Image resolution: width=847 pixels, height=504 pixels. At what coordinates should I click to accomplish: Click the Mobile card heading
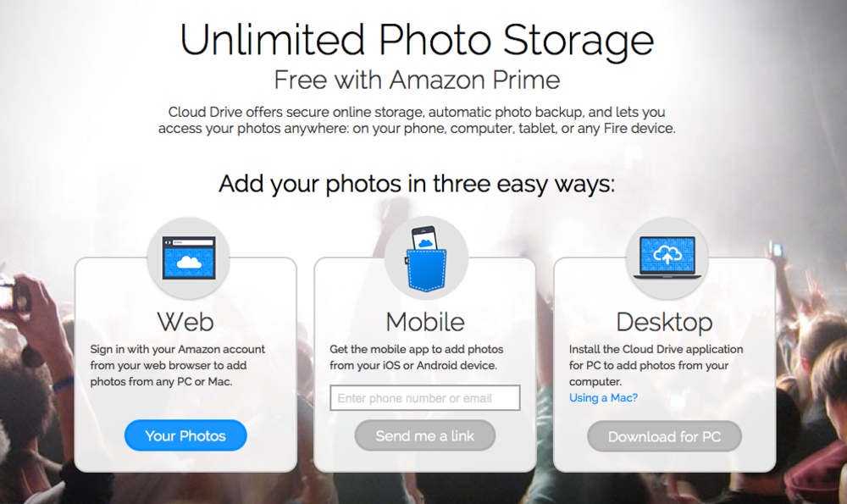coord(425,322)
